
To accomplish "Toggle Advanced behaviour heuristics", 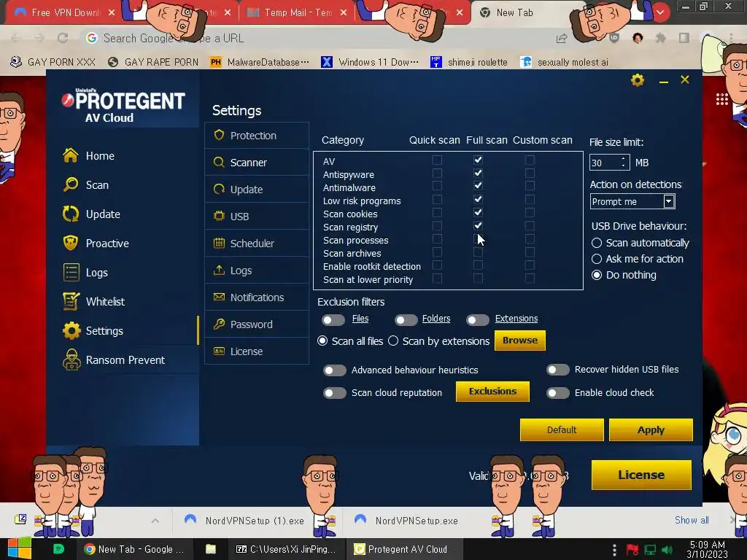I will pos(334,370).
